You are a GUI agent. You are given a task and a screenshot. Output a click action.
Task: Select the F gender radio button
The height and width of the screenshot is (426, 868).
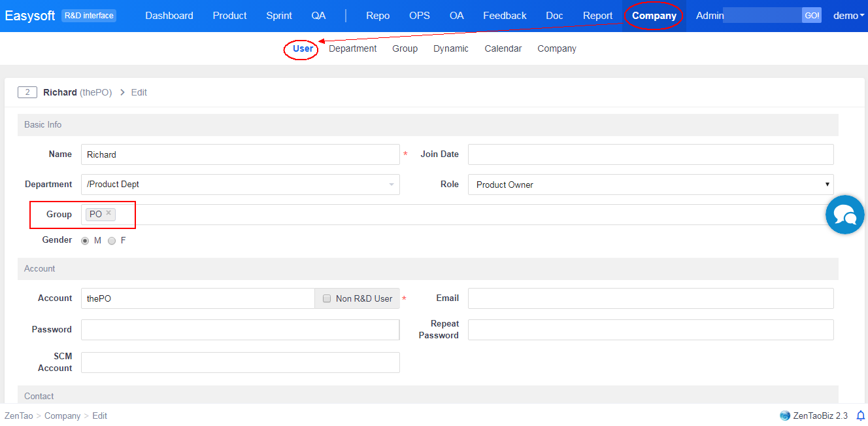(112, 241)
